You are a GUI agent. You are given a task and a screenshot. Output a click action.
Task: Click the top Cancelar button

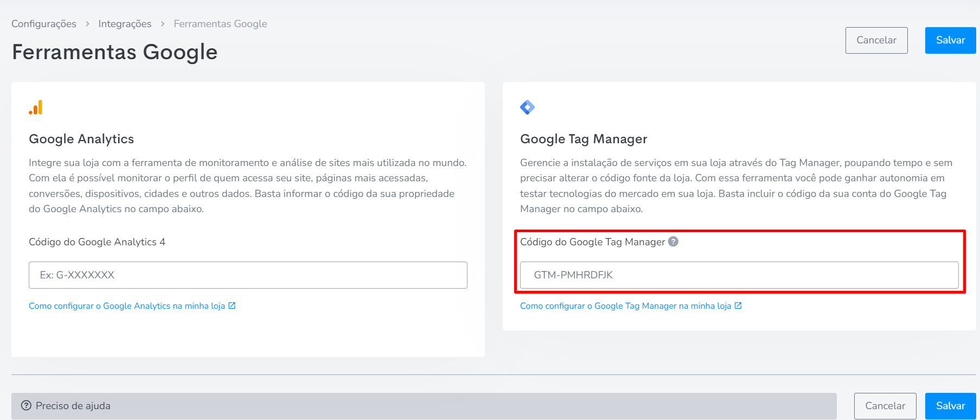tap(876, 40)
